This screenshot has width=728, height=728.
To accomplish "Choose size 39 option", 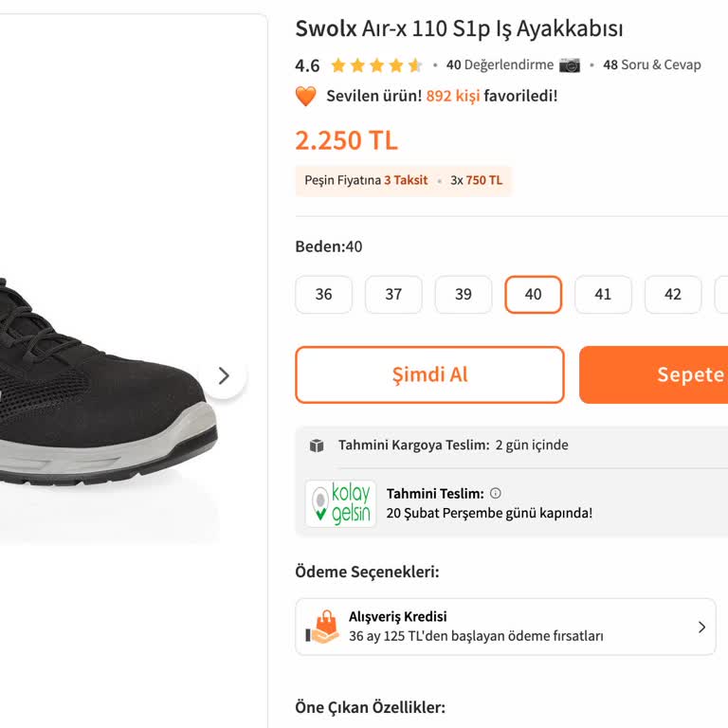I will [464, 295].
